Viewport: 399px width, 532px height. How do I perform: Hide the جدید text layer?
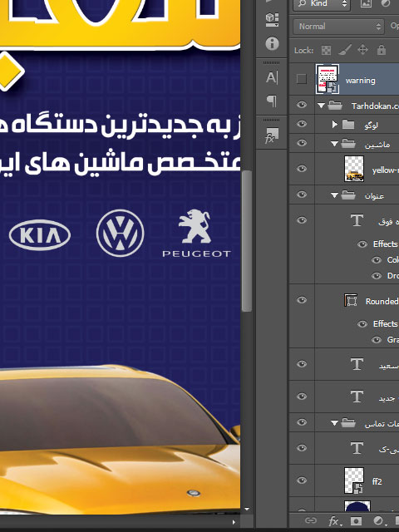301,397
